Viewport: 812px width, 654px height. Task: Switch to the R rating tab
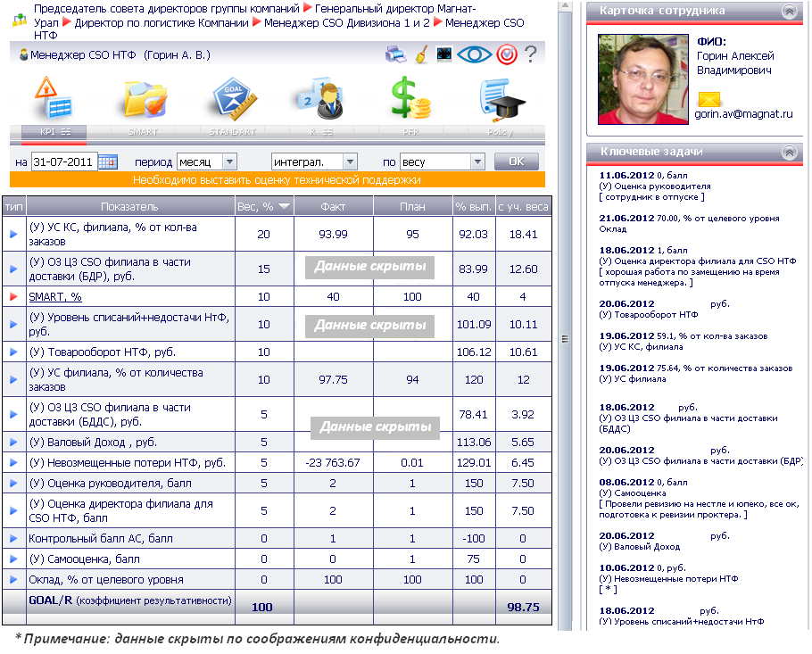[321, 132]
